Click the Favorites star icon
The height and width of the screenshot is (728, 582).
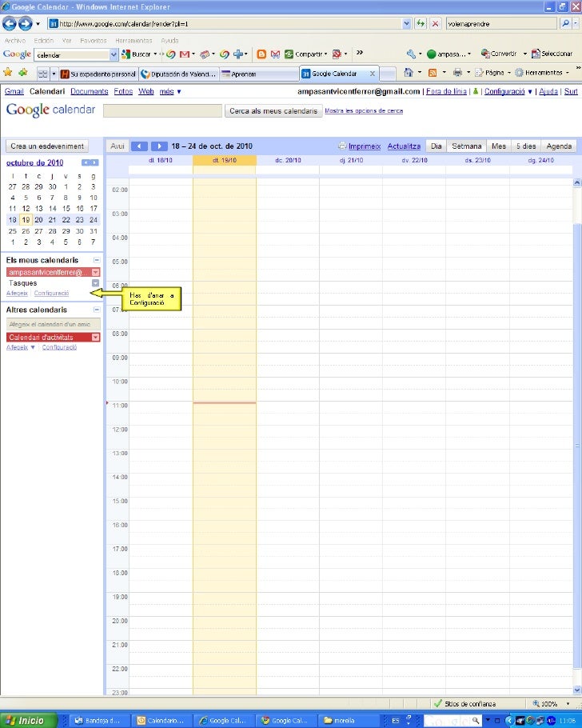(x=8, y=73)
